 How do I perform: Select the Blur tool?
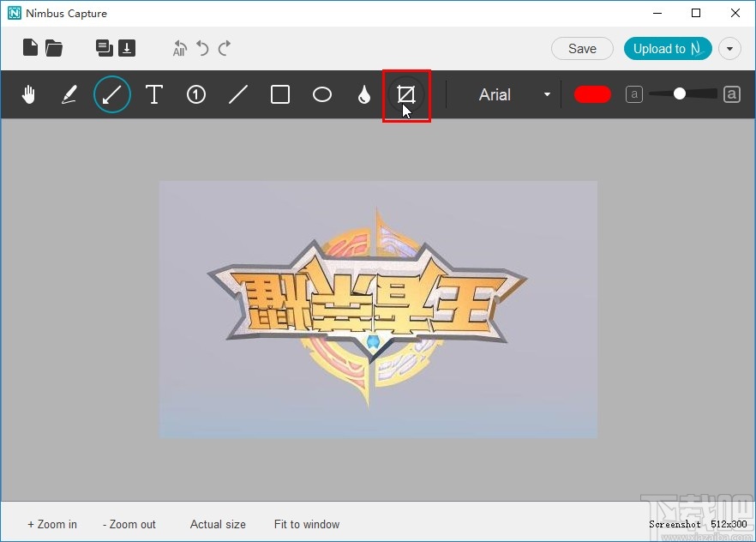[363, 94]
